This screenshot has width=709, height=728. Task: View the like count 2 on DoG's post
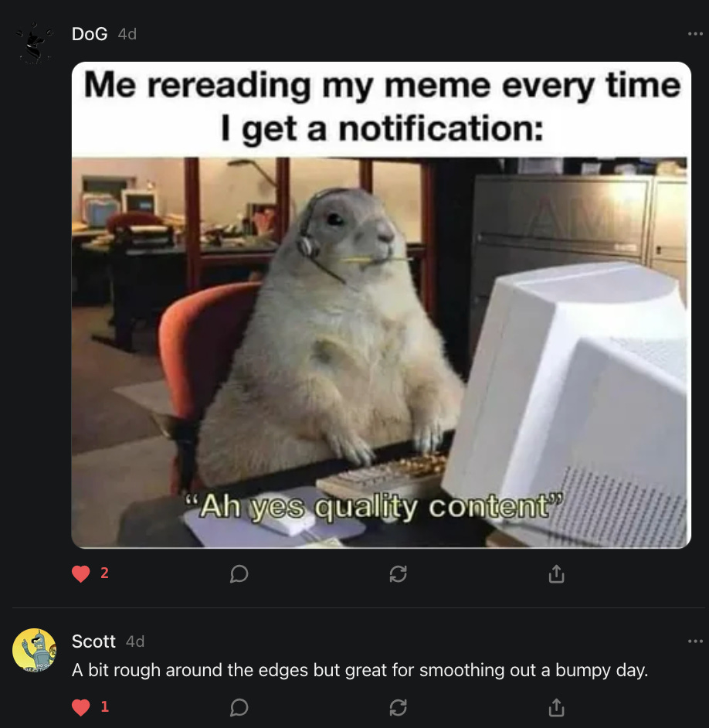(104, 573)
